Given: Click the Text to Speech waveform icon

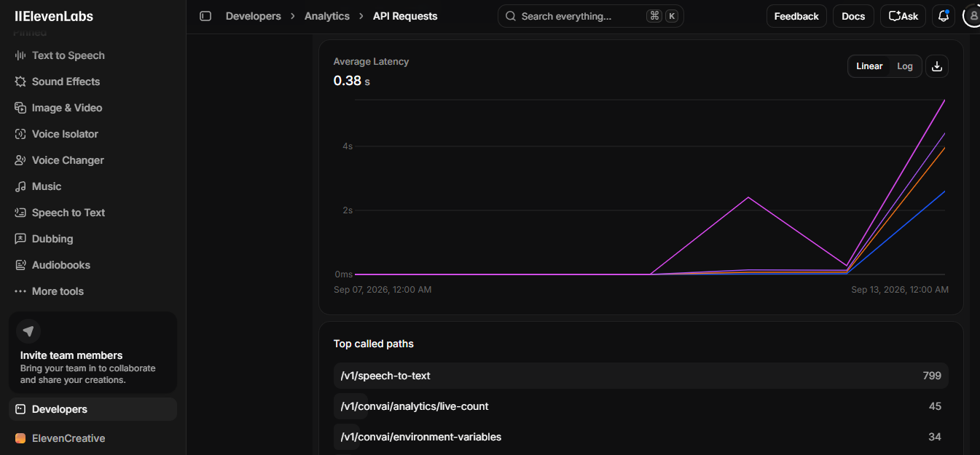Looking at the screenshot, I should [x=20, y=55].
